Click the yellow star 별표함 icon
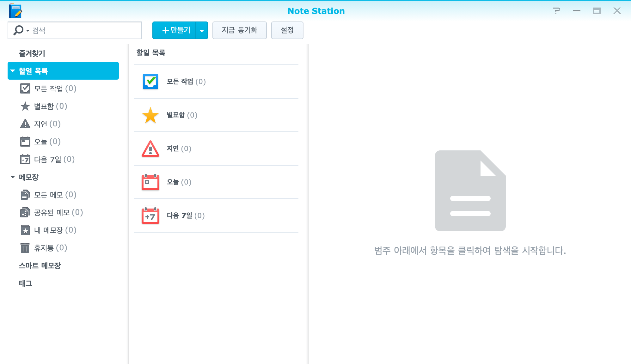The image size is (631, 364). coord(150,115)
